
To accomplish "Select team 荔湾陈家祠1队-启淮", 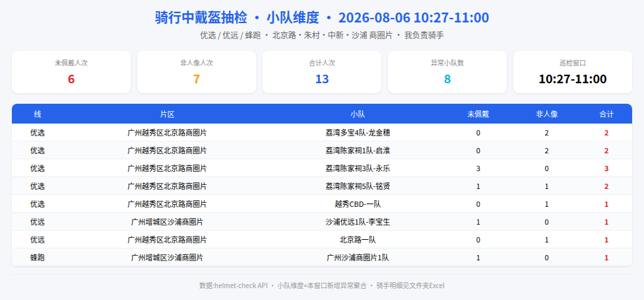I will [358, 151].
